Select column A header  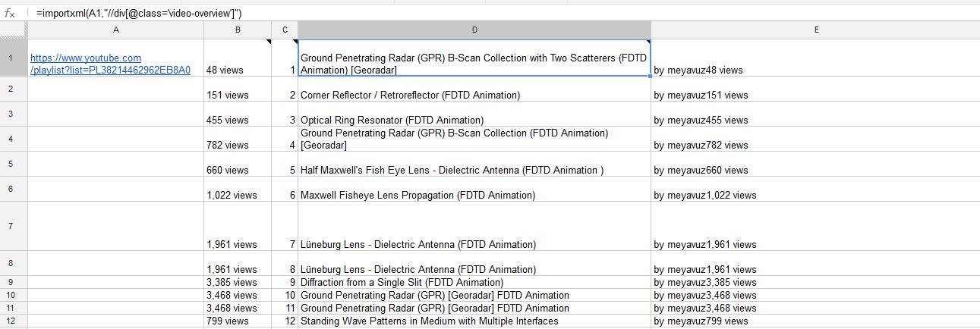click(x=115, y=30)
